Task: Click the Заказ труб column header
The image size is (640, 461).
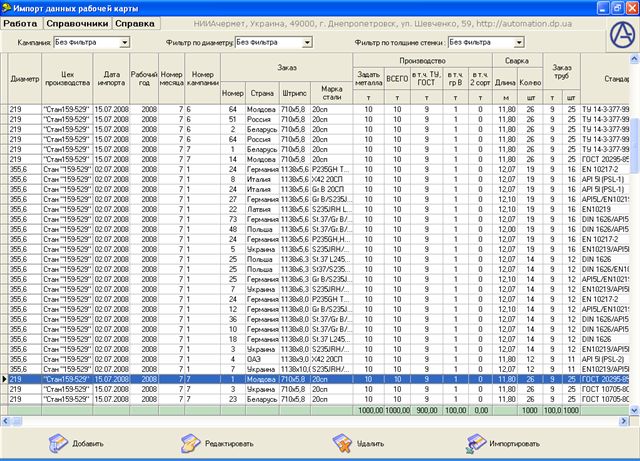Action: pos(562,71)
